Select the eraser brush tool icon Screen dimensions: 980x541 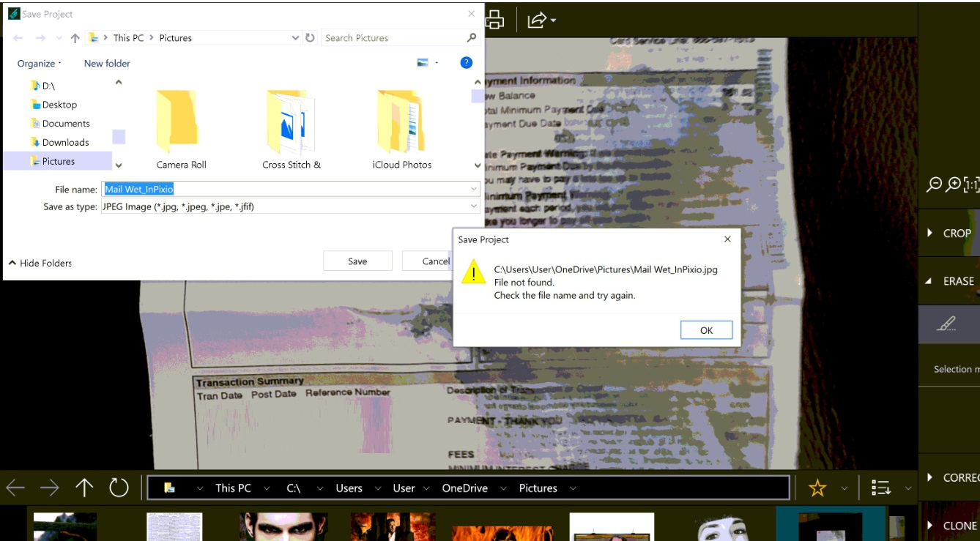coord(946,324)
